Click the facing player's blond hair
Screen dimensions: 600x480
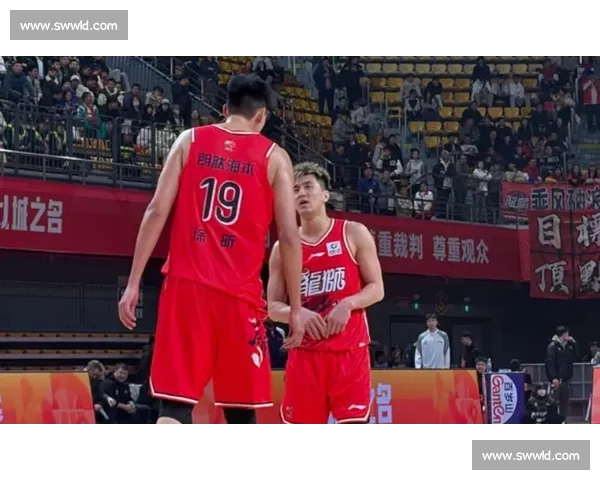coord(312,174)
